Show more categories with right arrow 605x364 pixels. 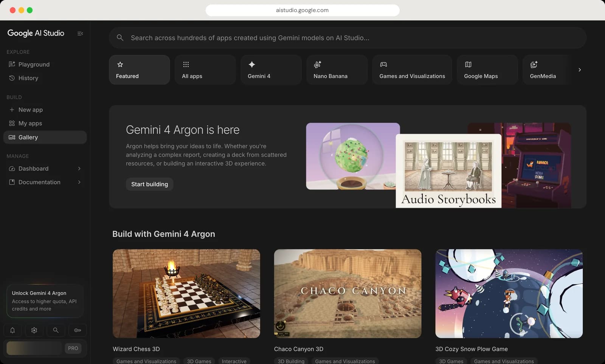click(x=580, y=70)
